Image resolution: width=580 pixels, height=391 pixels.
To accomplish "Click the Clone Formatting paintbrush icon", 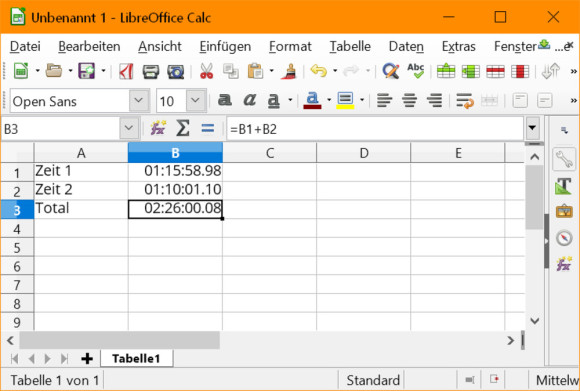I will pyautogui.click(x=289, y=71).
